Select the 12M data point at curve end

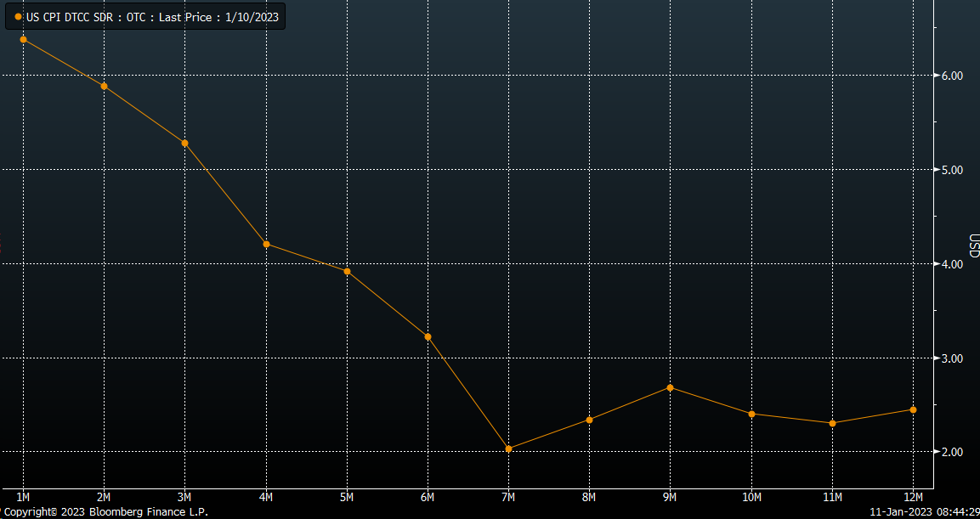(913, 409)
